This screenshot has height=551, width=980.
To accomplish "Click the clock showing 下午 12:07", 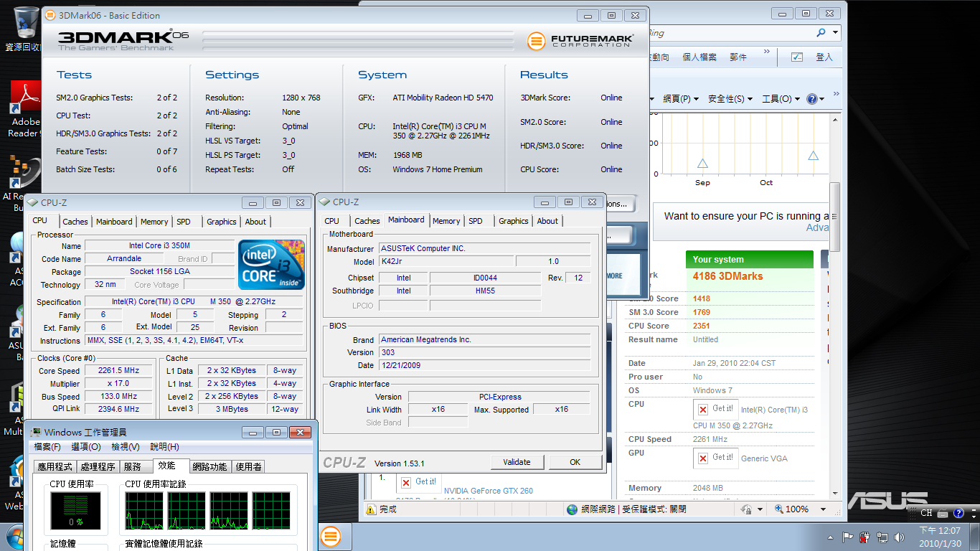I will (x=940, y=530).
